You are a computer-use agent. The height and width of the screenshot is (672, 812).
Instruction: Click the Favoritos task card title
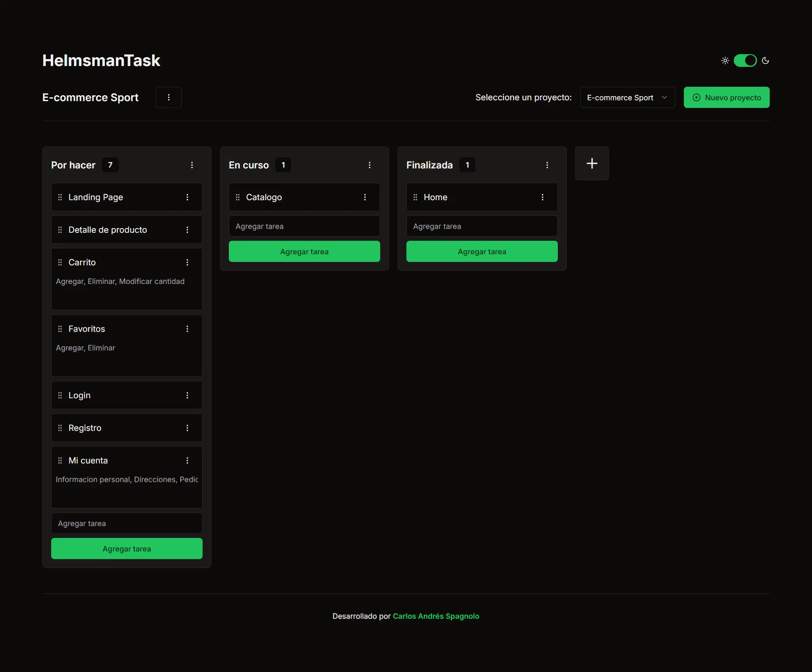tap(87, 329)
